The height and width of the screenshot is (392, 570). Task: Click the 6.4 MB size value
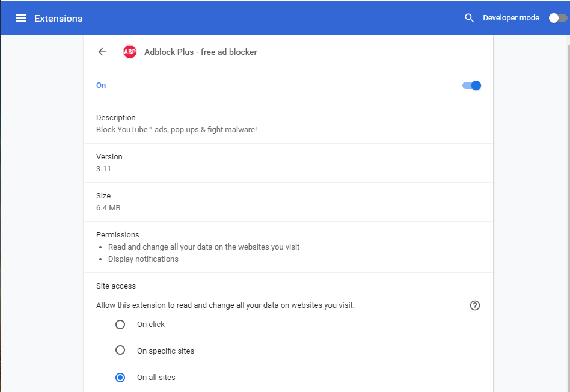tap(108, 207)
